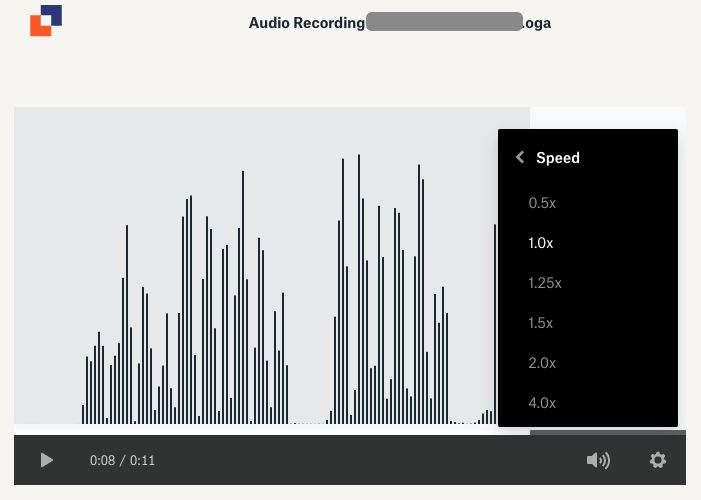Click the settings gear icon
This screenshot has width=701, height=500.
pyautogui.click(x=657, y=460)
